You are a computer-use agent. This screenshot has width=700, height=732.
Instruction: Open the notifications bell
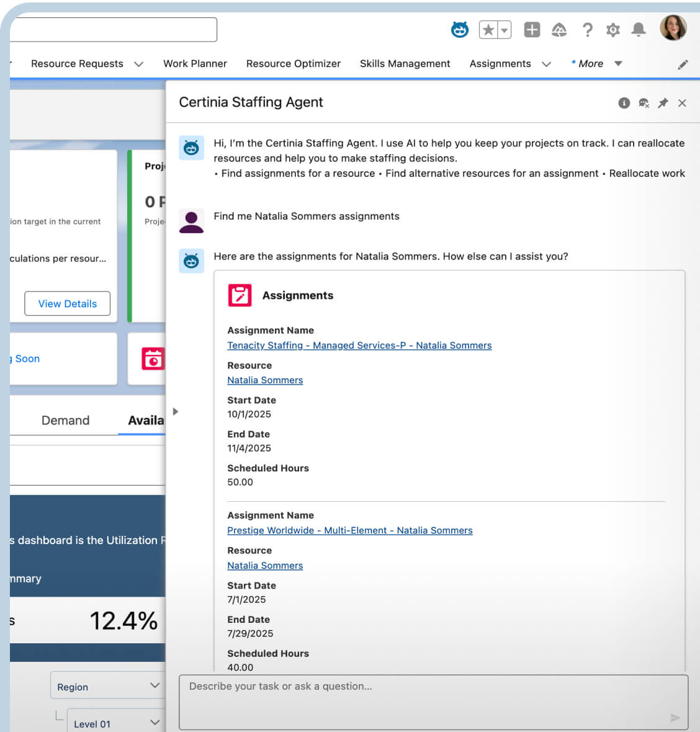(639, 30)
